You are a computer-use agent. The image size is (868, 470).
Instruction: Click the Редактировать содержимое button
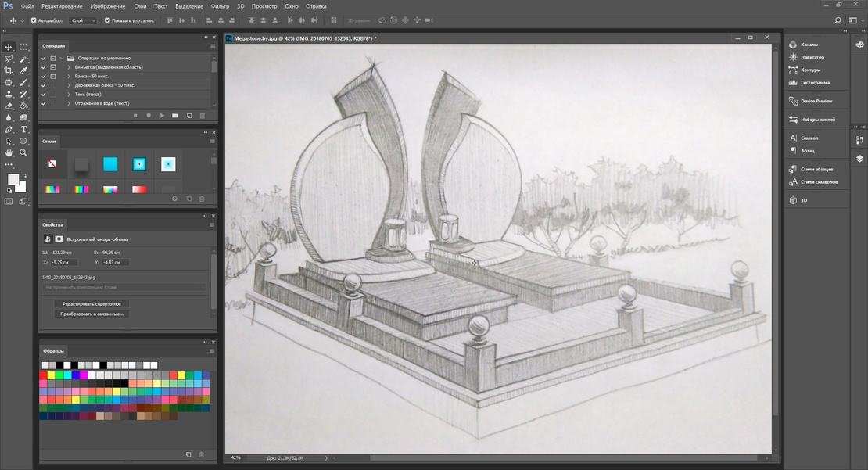click(x=92, y=303)
